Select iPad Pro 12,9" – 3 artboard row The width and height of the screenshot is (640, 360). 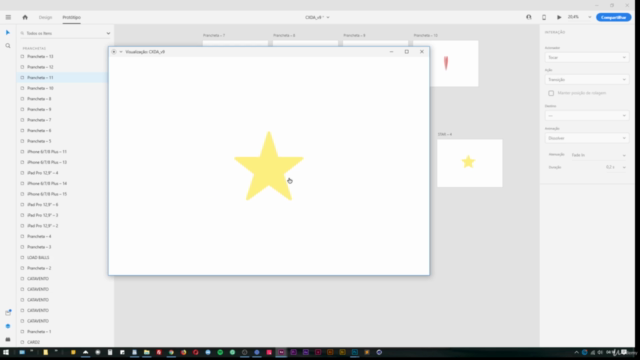tap(62, 215)
